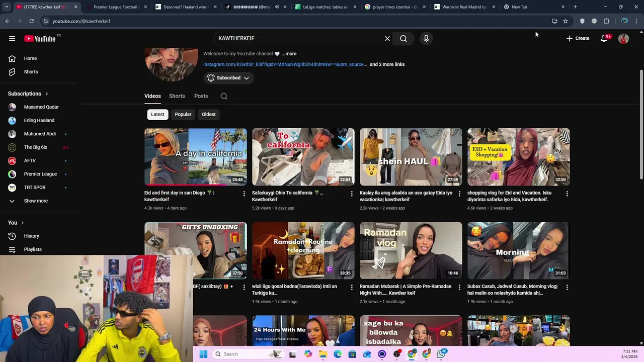
Task: Reload the page
Action: point(31,21)
